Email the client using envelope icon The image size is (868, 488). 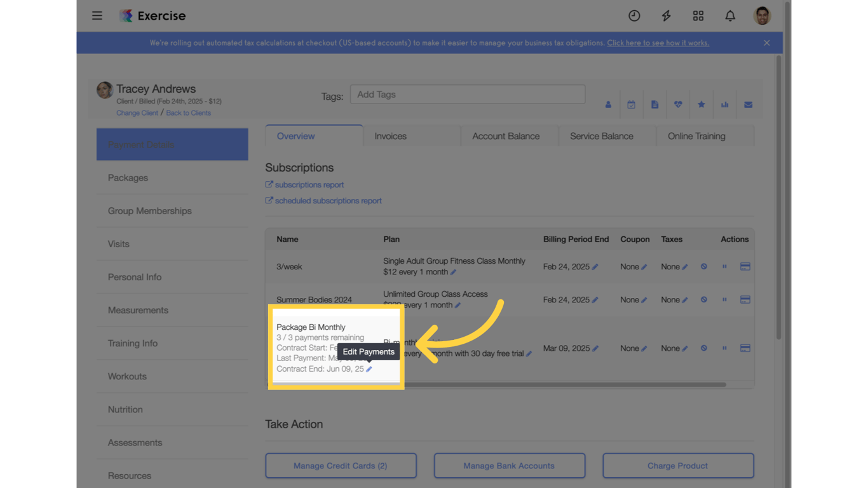click(749, 104)
